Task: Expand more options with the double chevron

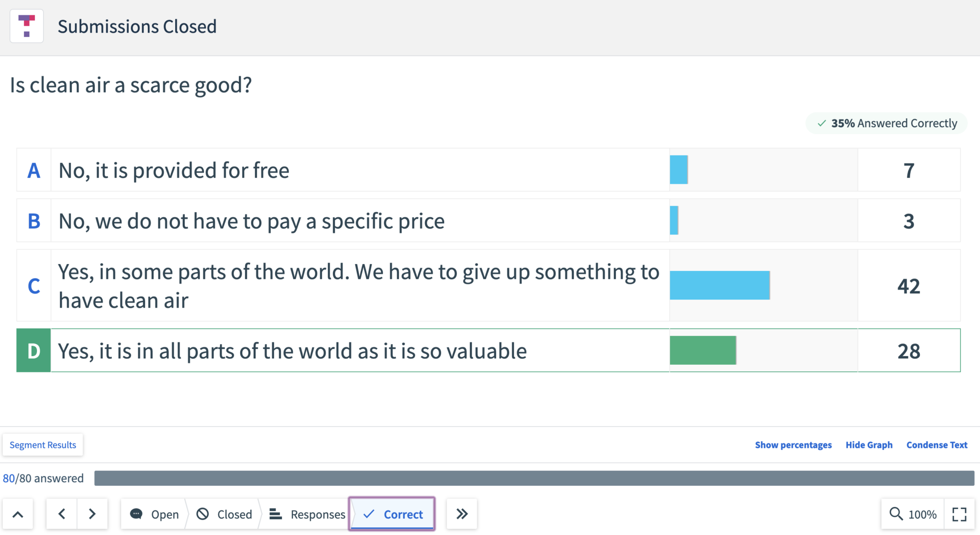Action: pos(462,514)
